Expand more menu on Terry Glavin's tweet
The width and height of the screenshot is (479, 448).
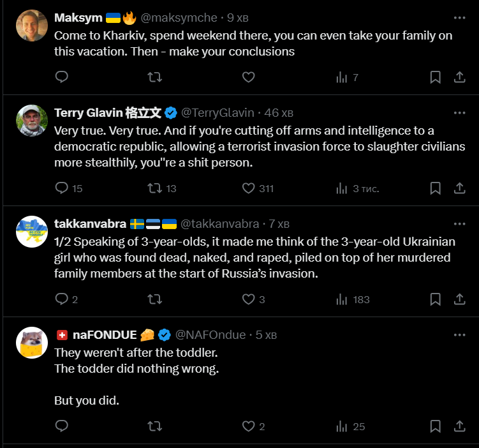coord(459,113)
